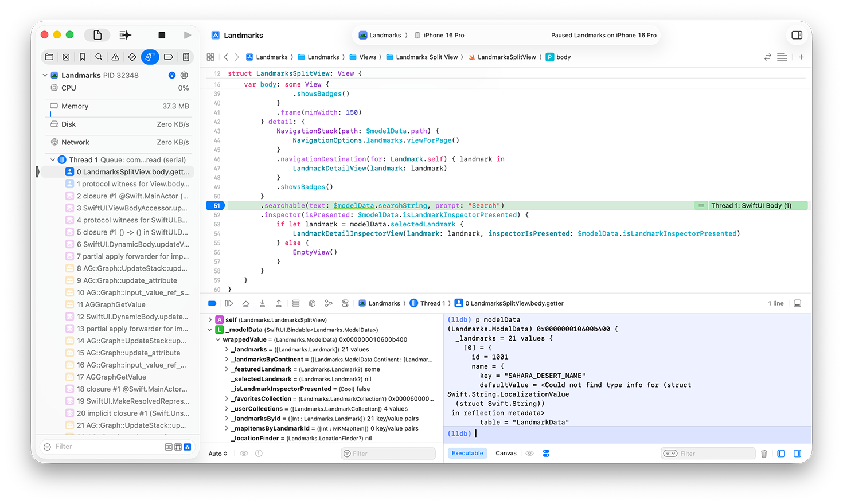Open the Auto variables scope dropdown
The width and height of the screenshot is (843, 504).
coord(218,454)
